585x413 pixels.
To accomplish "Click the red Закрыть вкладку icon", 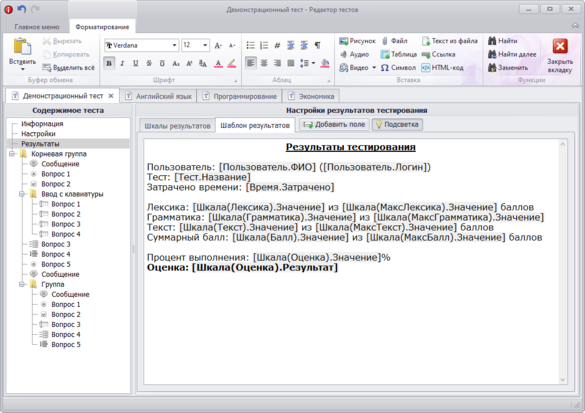I will click(560, 47).
